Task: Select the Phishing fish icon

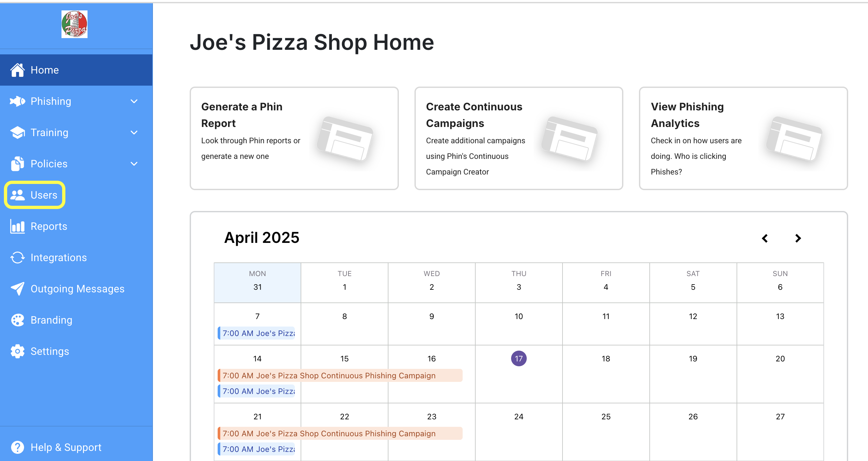Action: point(18,101)
